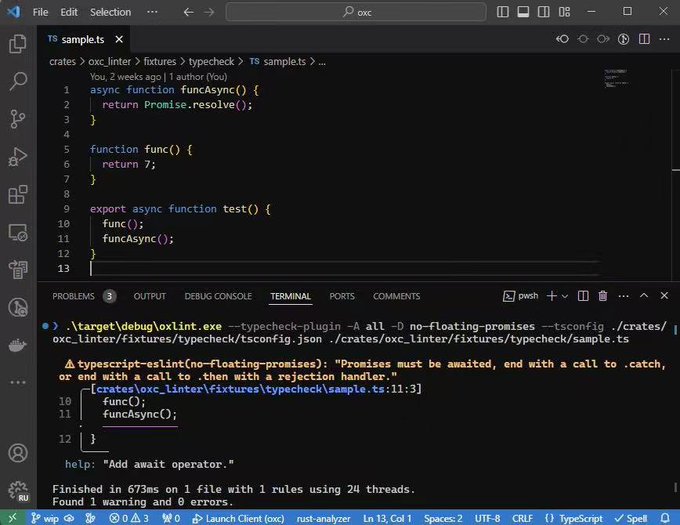Viewport: 680px width, 525px height.
Task: Open panel Views and More Actions ellipsis
Action: coord(624,296)
